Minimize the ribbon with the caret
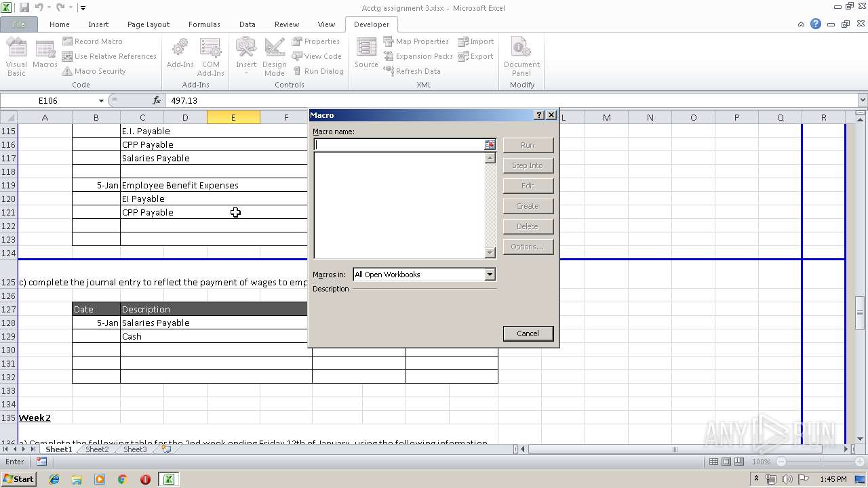Viewport: 868px width, 488px height. pyautogui.click(x=802, y=24)
